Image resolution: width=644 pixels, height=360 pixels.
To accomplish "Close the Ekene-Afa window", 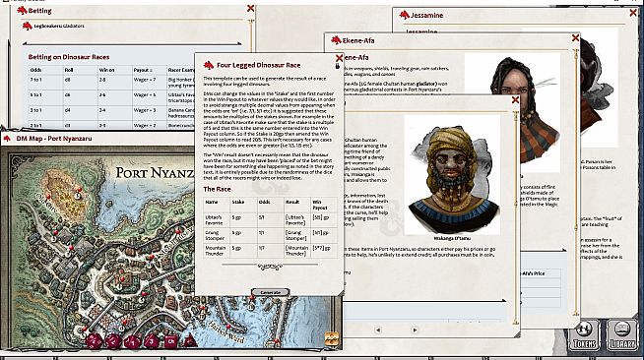I will 575,37.
